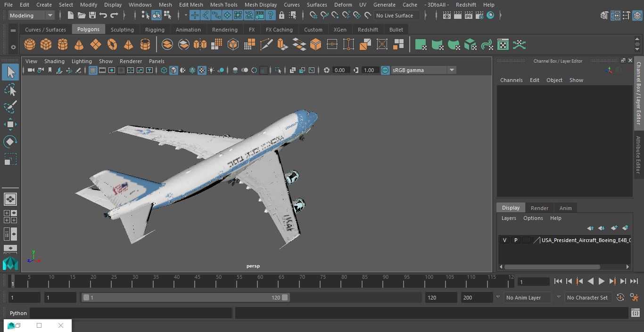Open Layers menu in Layer Editor

coord(509,218)
